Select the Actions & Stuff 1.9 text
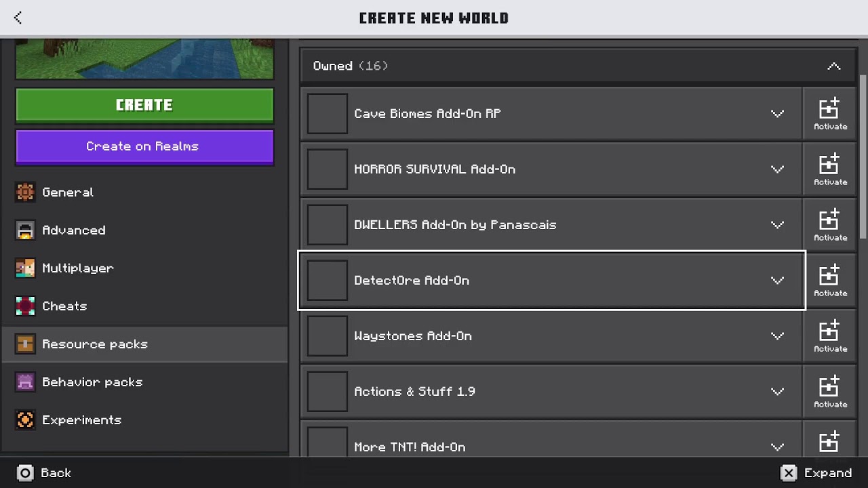This screenshot has width=868, height=488. point(414,392)
